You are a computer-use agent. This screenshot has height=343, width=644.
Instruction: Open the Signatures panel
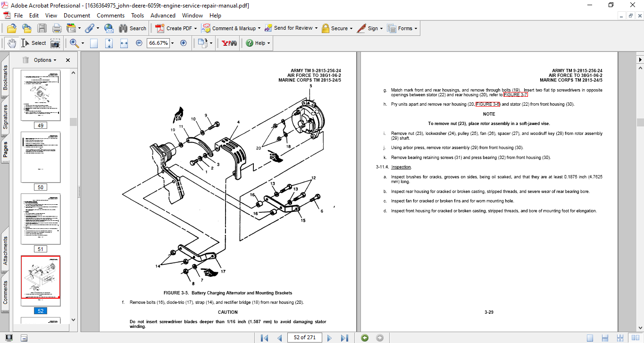pos(5,109)
